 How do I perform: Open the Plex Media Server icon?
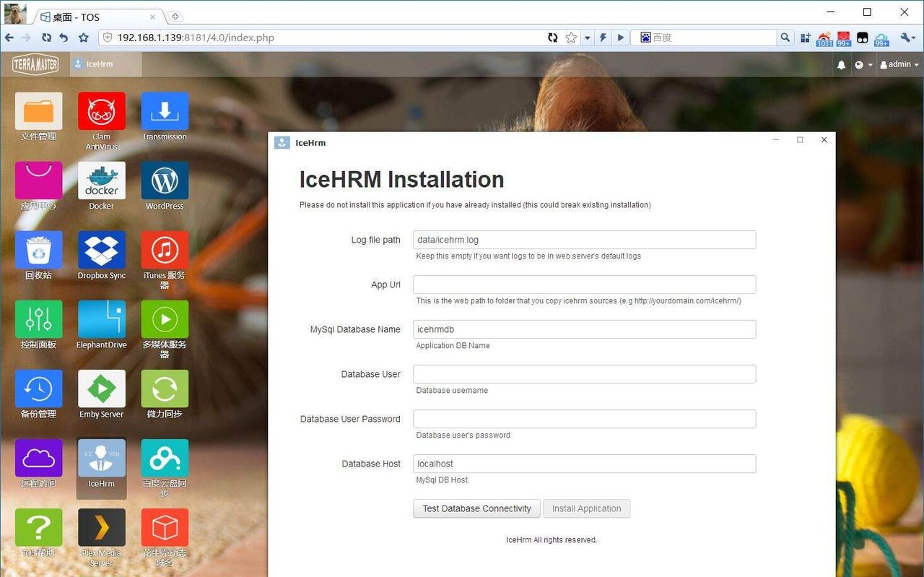coord(101,528)
